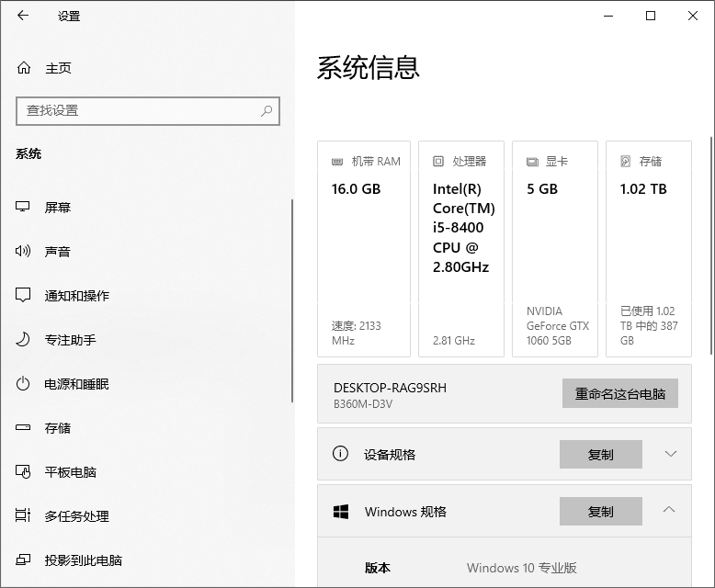
Task: Click the Home (主页) icon
Action: click(24, 68)
